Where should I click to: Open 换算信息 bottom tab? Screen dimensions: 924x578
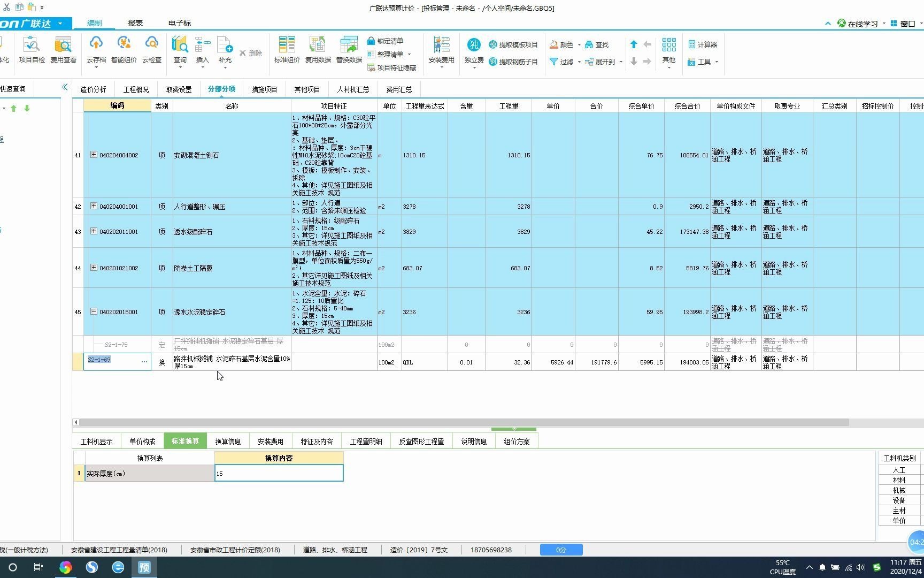pos(228,442)
